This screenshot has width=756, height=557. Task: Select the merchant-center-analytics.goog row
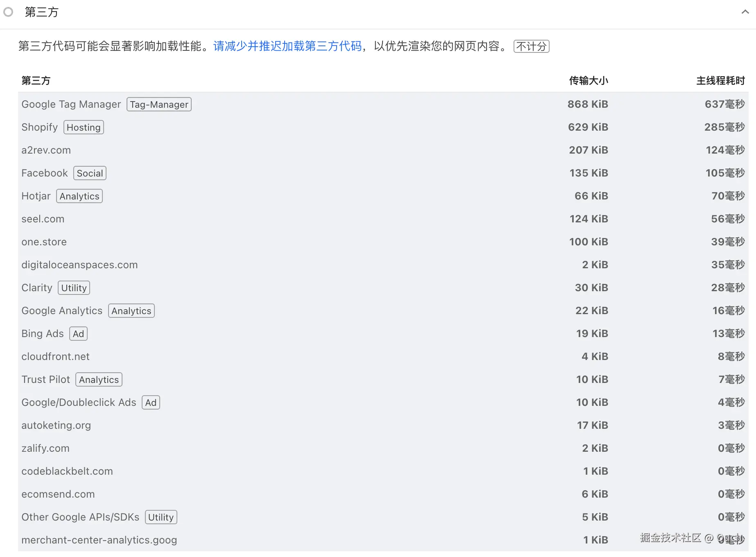pos(383,540)
